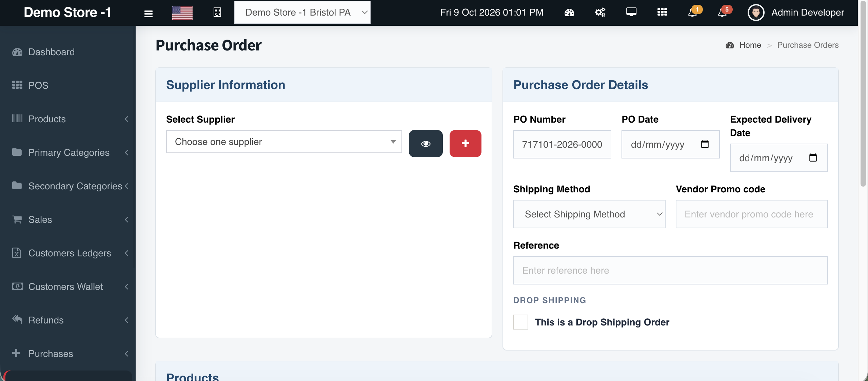The image size is (868, 381).
Task: Click the Home breadcrumb link
Action: click(x=750, y=45)
